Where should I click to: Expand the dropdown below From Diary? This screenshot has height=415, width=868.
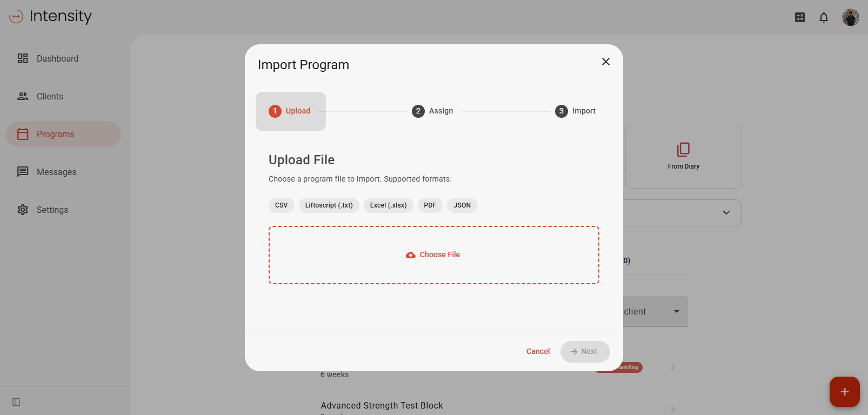click(726, 213)
